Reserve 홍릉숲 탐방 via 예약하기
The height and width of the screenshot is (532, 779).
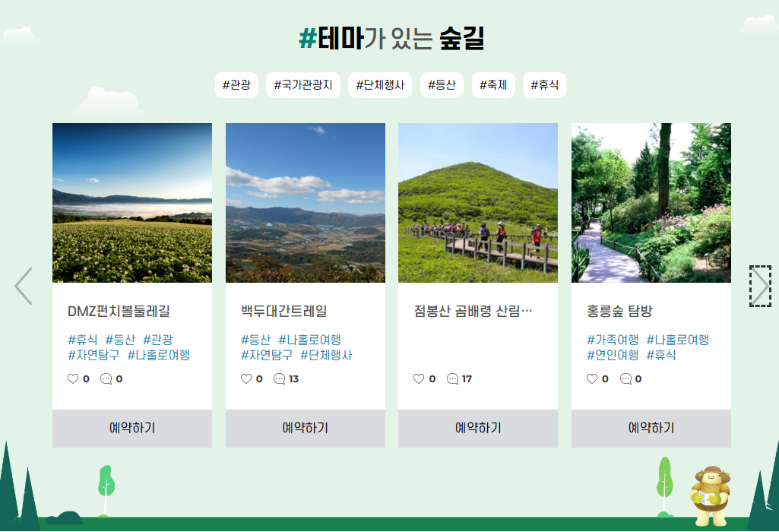(x=651, y=428)
